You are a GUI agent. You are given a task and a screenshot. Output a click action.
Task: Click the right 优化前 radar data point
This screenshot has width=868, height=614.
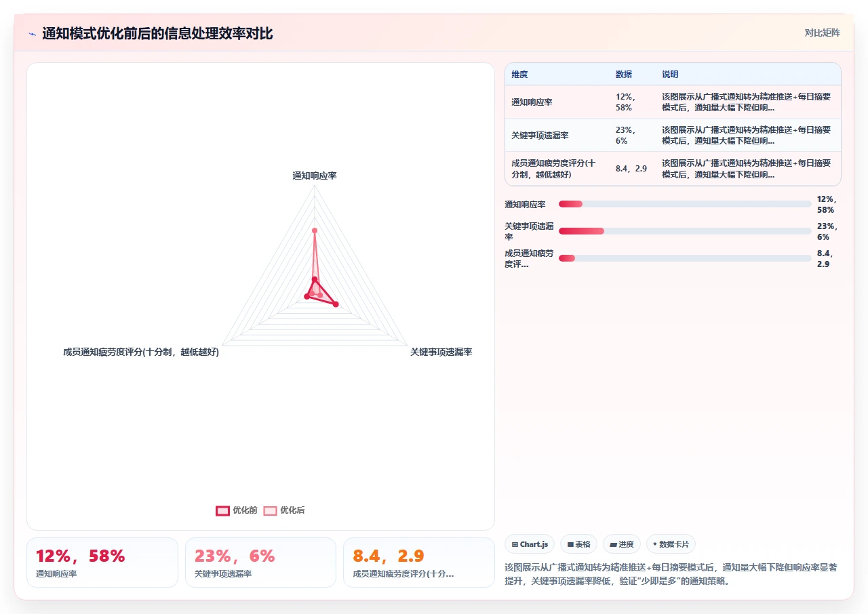click(336, 304)
